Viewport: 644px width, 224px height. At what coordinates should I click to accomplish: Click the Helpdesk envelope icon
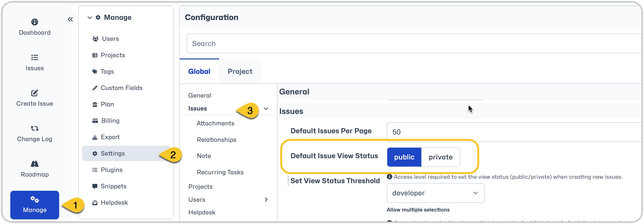pyautogui.click(x=95, y=203)
